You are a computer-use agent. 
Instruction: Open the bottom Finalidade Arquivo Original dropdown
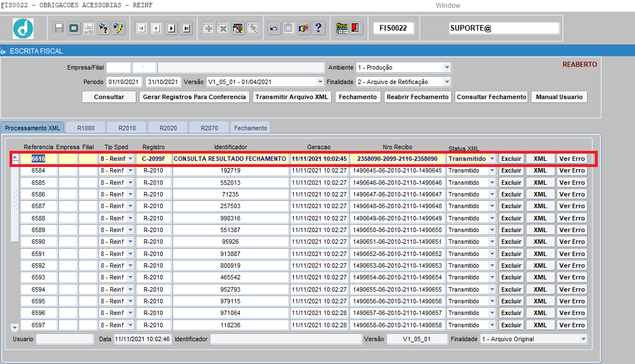[583, 340]
